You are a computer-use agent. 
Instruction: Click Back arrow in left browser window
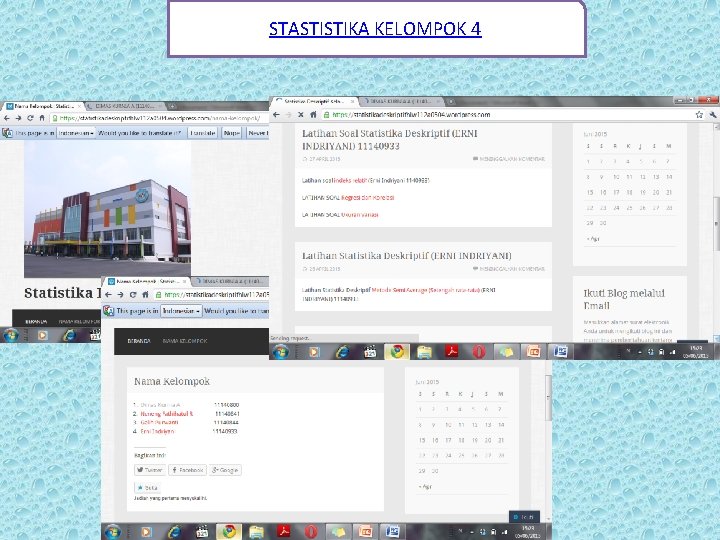pos(7,118)
